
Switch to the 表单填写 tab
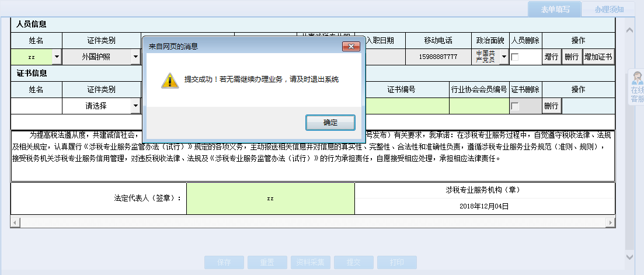click(x=548, y=9)
